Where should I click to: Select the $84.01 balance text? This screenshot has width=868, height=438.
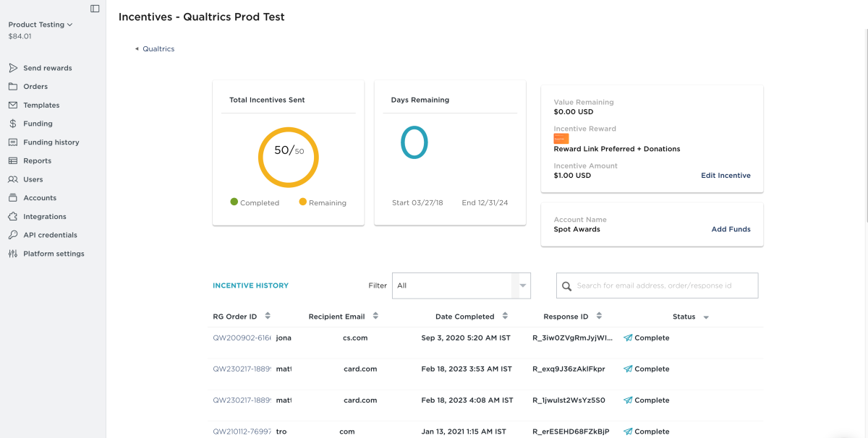[x=20, y=36]
